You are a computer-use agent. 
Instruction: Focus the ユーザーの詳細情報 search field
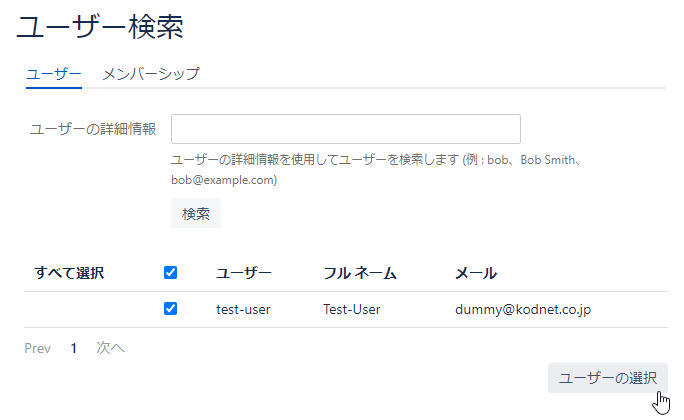(x=345, y=129)
